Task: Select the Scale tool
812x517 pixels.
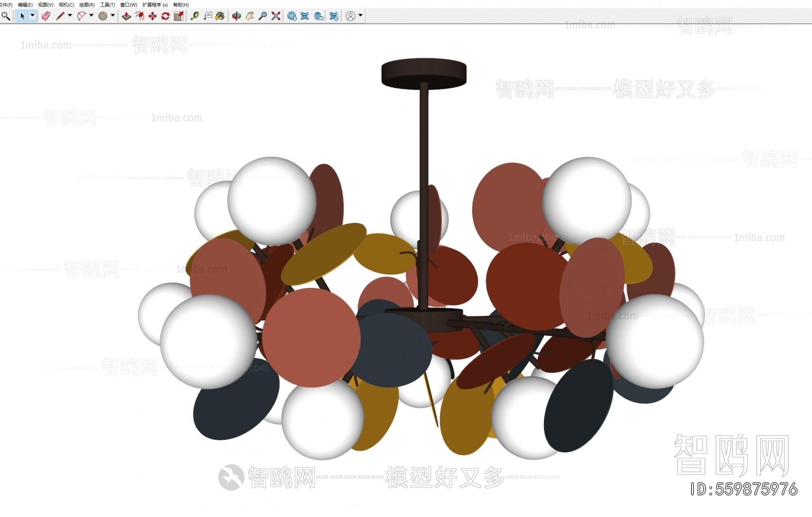Action: [x=179, y=16]
